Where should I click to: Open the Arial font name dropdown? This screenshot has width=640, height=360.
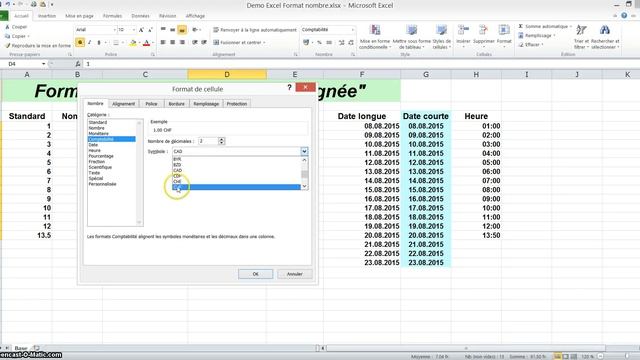click(x=114, y=30)
